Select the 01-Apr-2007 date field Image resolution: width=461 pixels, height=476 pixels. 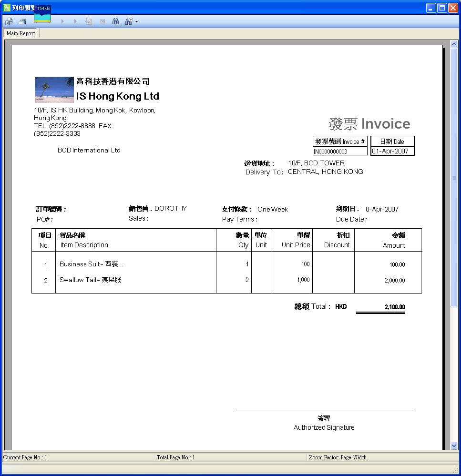[x=392, y=152]
